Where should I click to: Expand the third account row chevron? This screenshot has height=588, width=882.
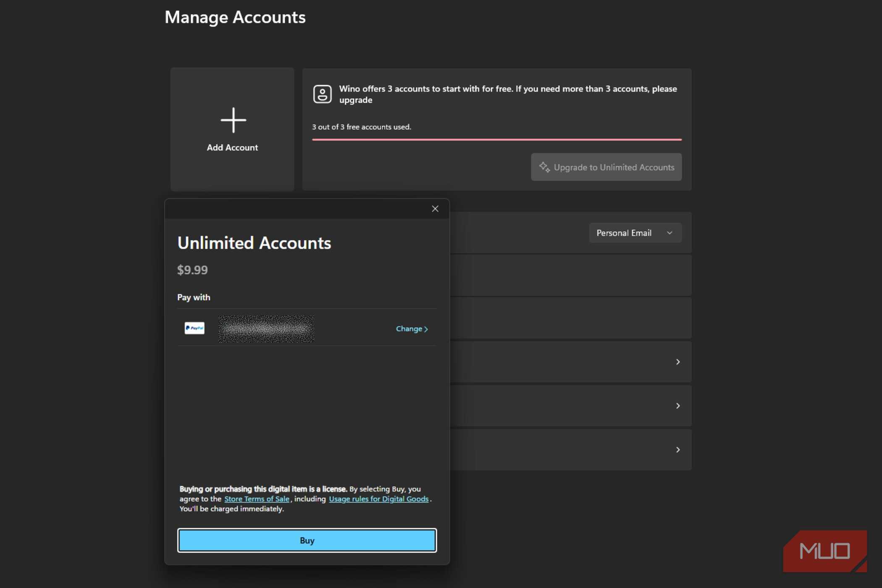click(x=677, y=450)
